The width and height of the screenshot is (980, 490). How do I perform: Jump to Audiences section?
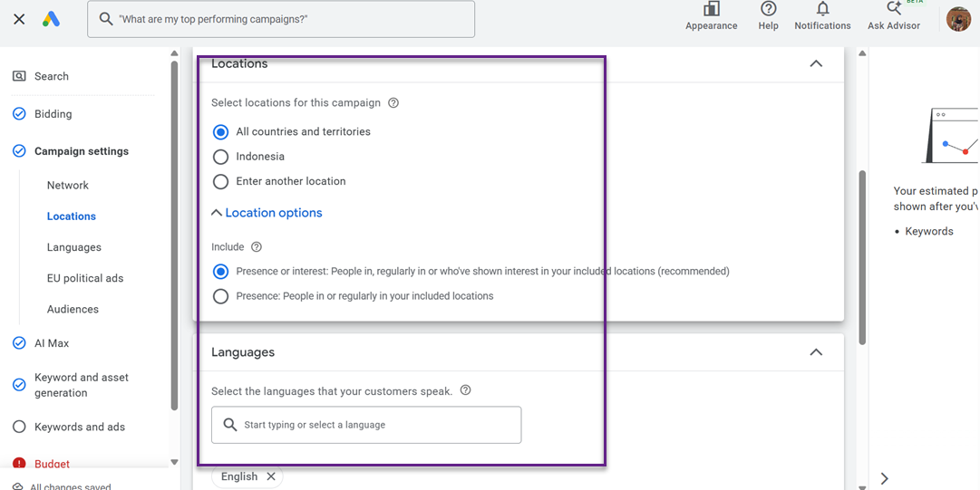[73, 309]
